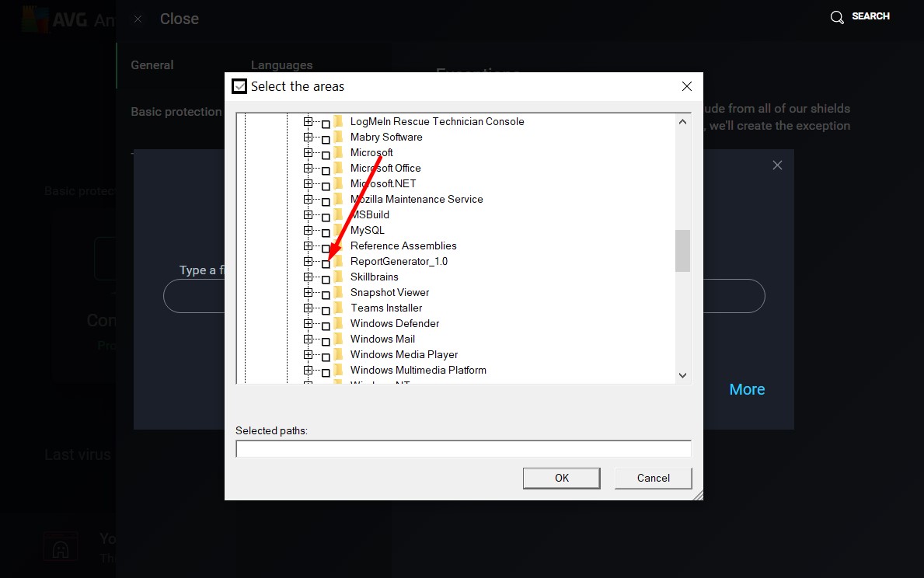The width and height of the screenshot is (924, 578).
Task: Open the Basic protection settings tab
Action: coord(176,111)
